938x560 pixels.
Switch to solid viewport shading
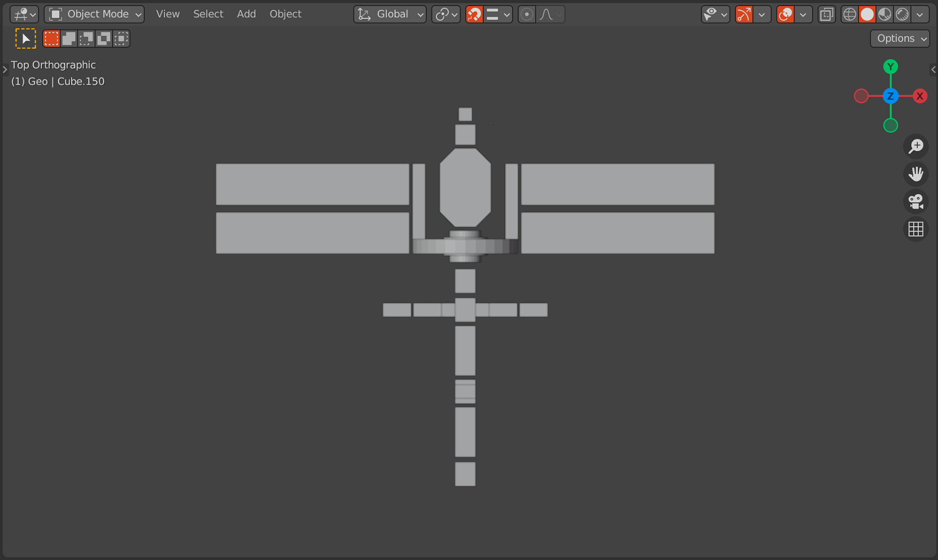(x=867, y=14)
